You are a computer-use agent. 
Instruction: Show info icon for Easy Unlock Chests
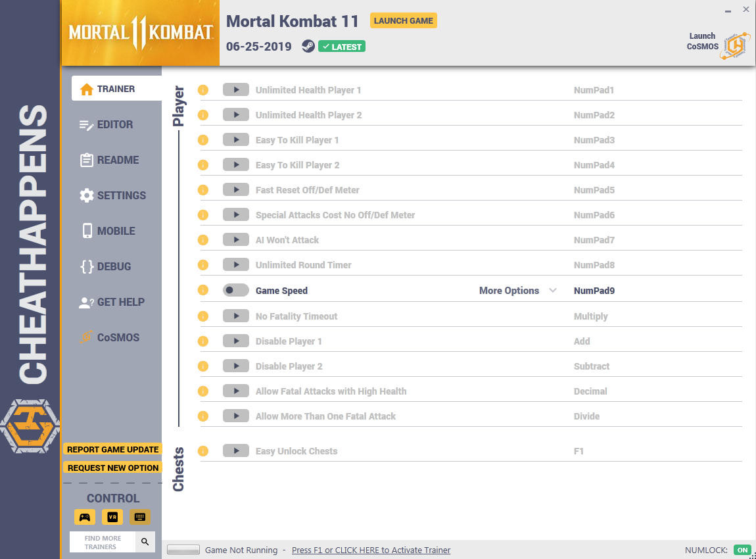pos(203,451)
